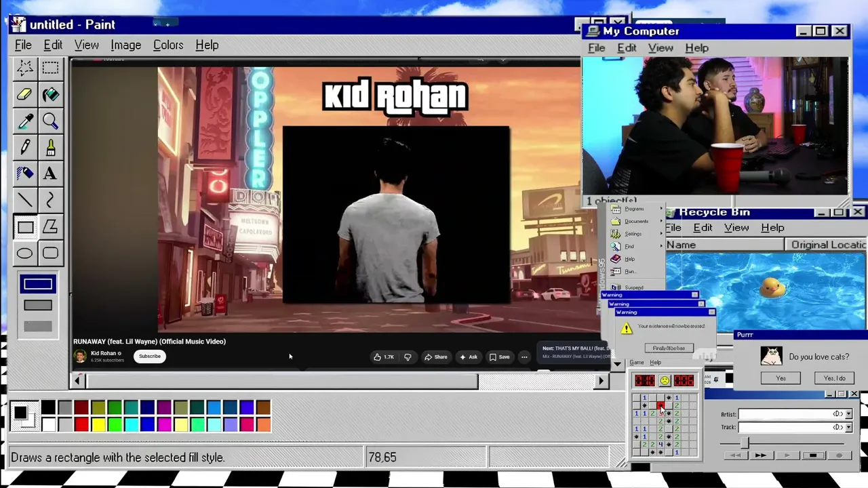The width and height of the screenshot is (868, 488).
Task: Click the stop button in the media player
Action: [813, 455]
